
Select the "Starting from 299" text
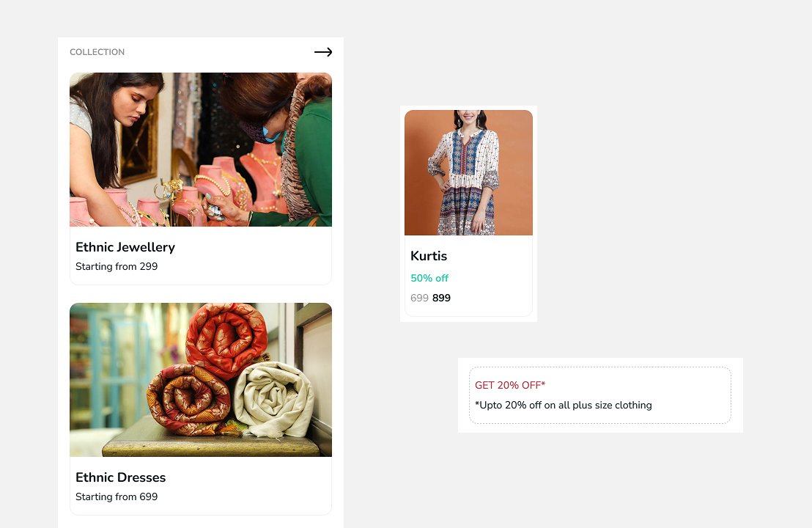coord(117,266)
